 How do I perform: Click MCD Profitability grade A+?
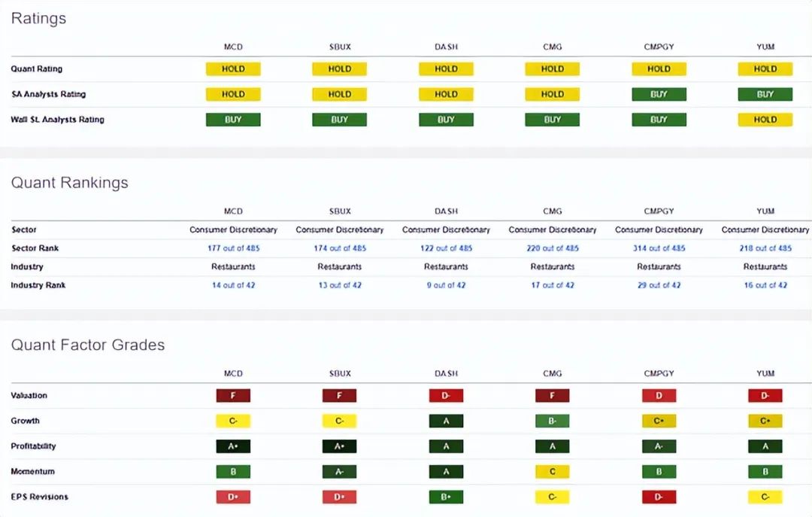[x=233, y=446]
